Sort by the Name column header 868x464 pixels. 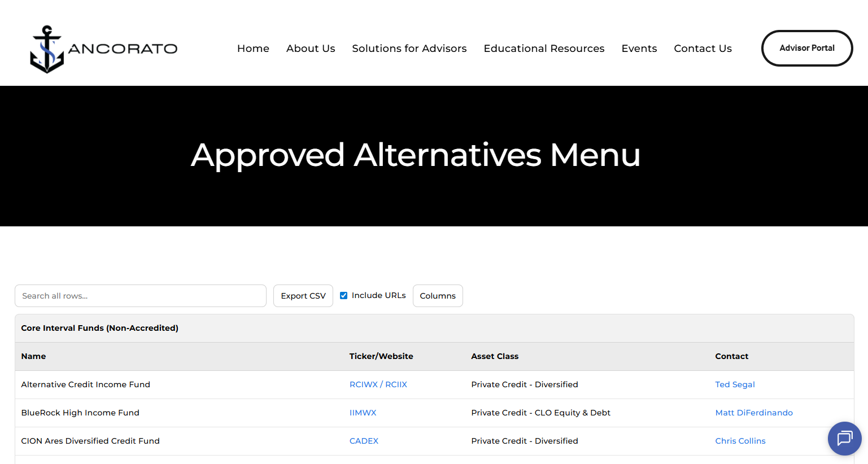pyautogui.click(x=33, y=356)
